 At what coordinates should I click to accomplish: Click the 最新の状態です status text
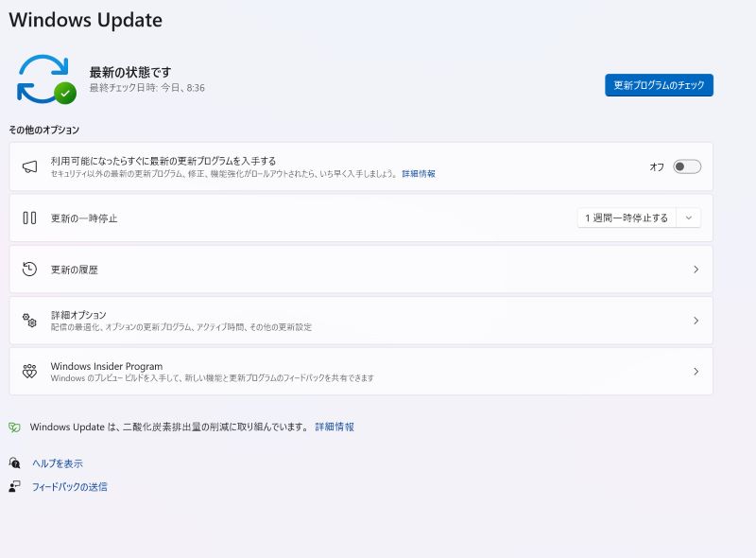130,73
